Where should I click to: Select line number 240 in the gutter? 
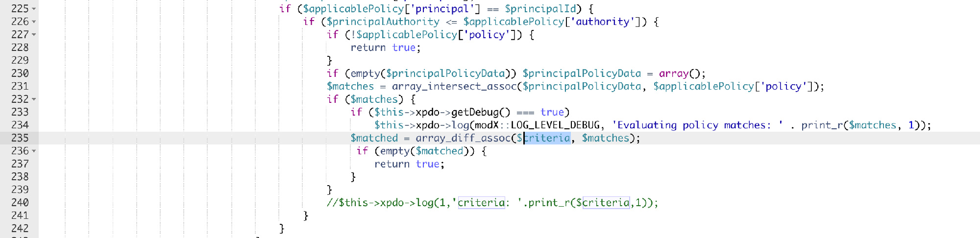click(x=20, y=203)
